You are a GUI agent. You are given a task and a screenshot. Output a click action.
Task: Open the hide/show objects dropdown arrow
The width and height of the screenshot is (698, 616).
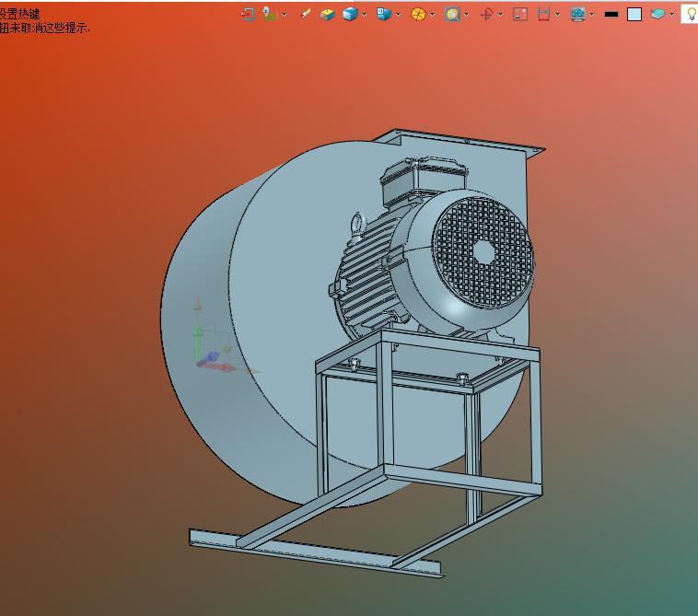click(x=467, y=15)
